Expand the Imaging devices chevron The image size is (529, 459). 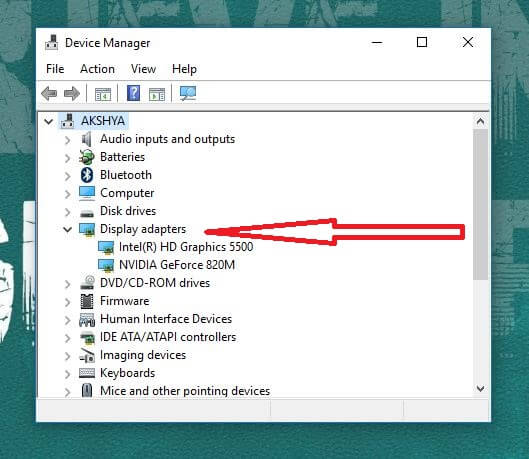click(68, 356)
